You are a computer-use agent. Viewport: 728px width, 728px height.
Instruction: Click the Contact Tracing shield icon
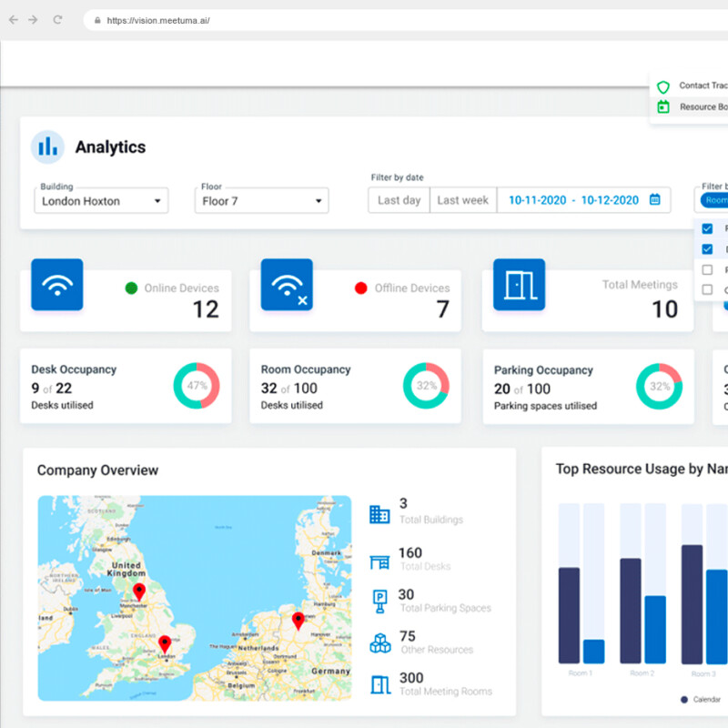coord(663,86)
